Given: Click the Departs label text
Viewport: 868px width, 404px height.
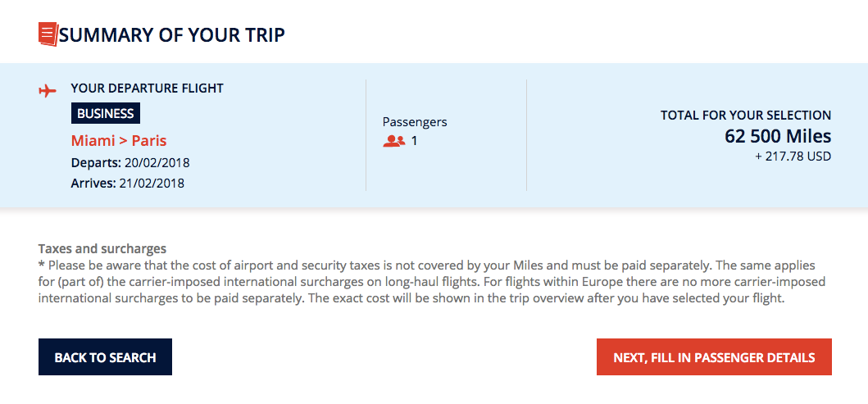Looking at the screenshot, I should 97,162.
